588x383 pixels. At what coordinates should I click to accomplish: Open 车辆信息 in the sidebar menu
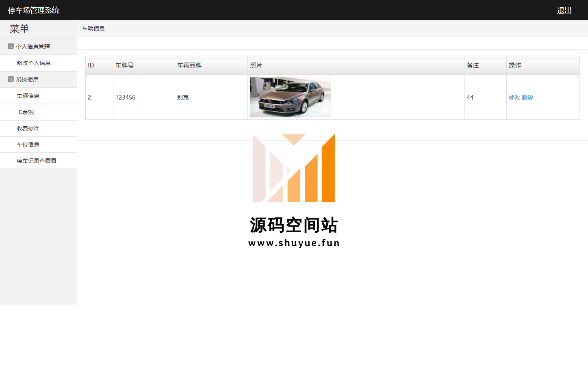(x=38, y=96)
